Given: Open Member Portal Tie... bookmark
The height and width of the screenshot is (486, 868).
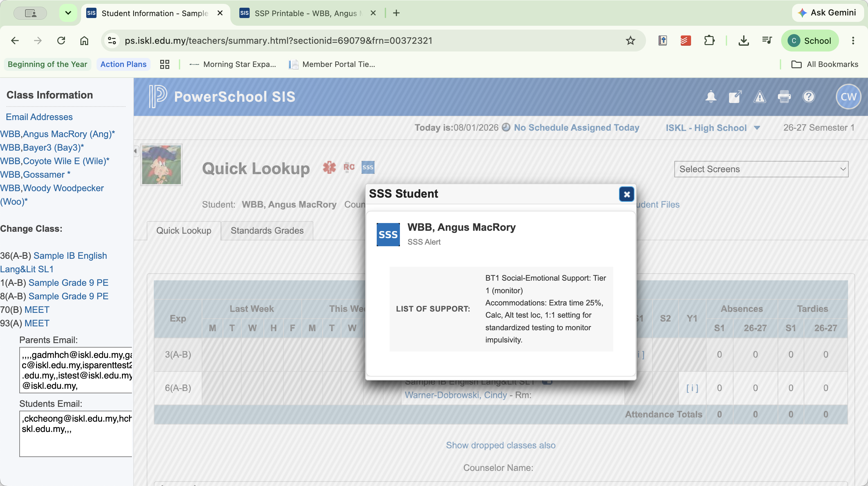Looking at the screenshot, I should [x=332, y=64].
